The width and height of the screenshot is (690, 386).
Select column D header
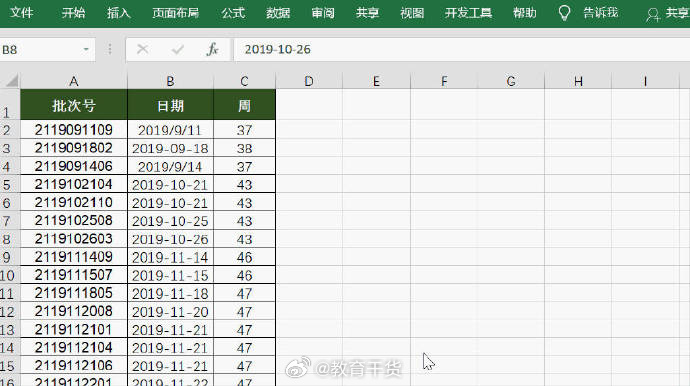[309, 81]
